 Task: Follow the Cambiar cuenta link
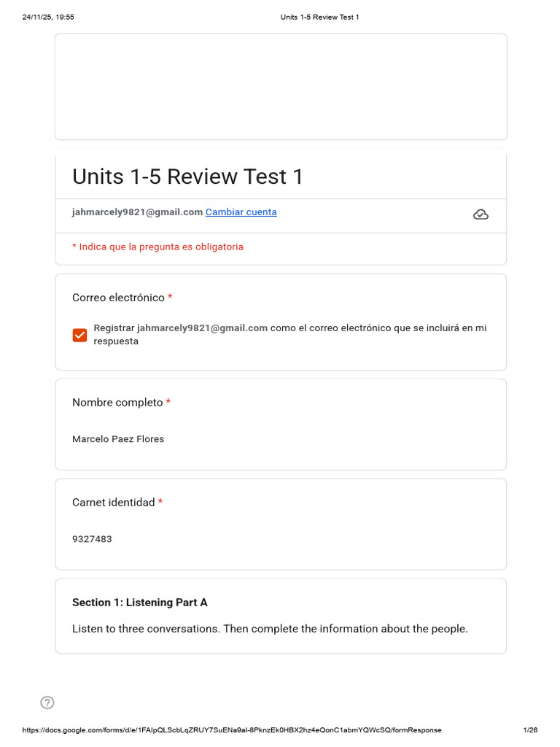coord(241,212)
